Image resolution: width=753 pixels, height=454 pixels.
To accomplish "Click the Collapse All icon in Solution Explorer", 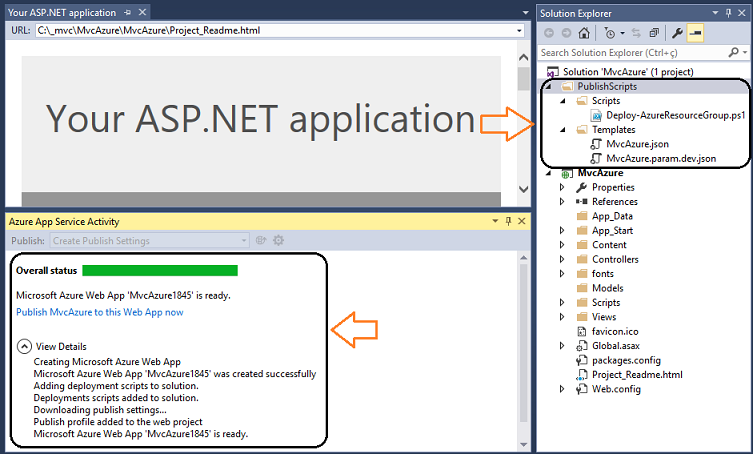I will [654, 33].
